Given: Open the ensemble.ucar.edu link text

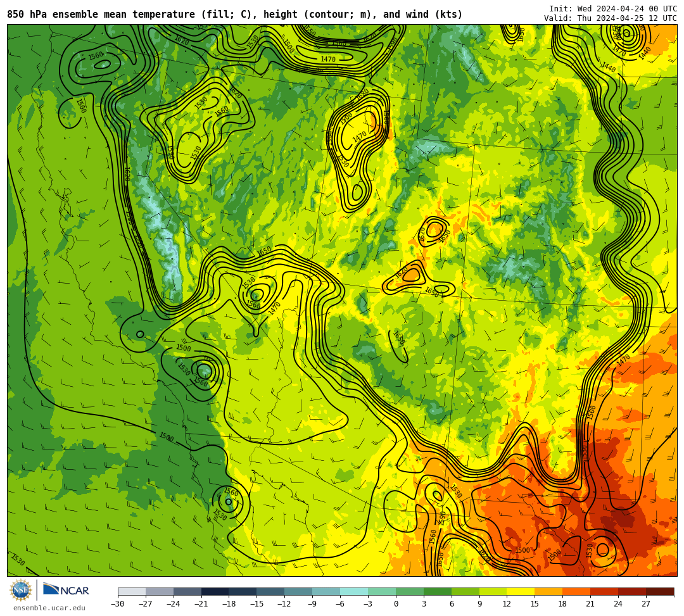Looking at the screenshot, I should pyautogui.click(x=49, y=608).
